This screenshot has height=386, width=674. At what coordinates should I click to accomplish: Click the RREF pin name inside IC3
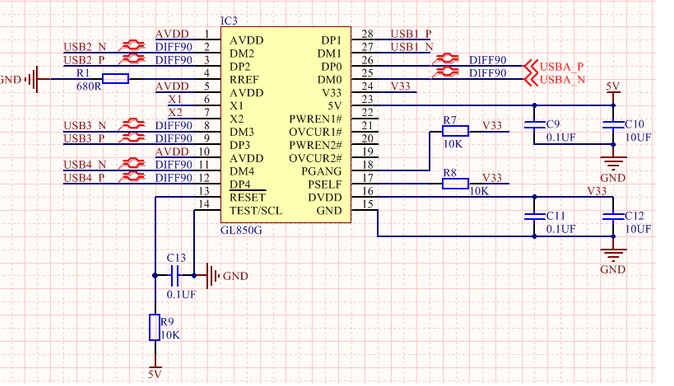click(x=244, y=80)
